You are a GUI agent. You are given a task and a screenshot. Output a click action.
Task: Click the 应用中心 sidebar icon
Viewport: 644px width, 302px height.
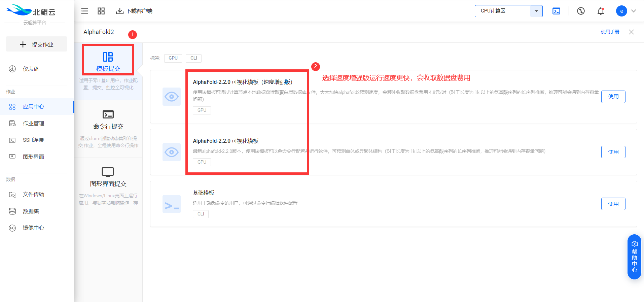(x=12, y=107)
